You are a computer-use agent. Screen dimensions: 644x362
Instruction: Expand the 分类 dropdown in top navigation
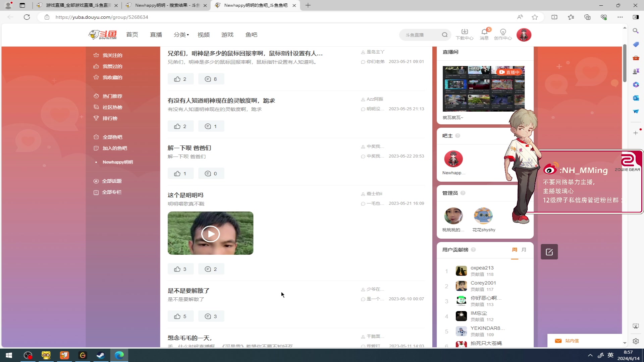181,35
